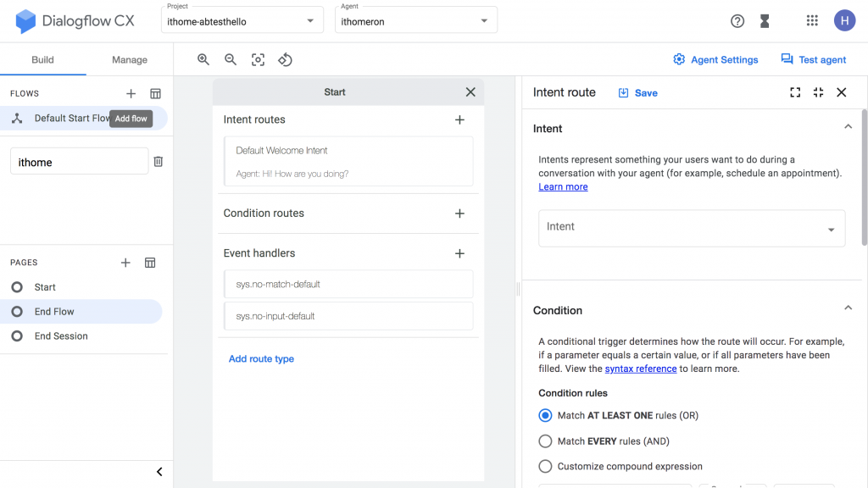
Task: Open the sys.no-input-default handler
Action: click(348, 316)
